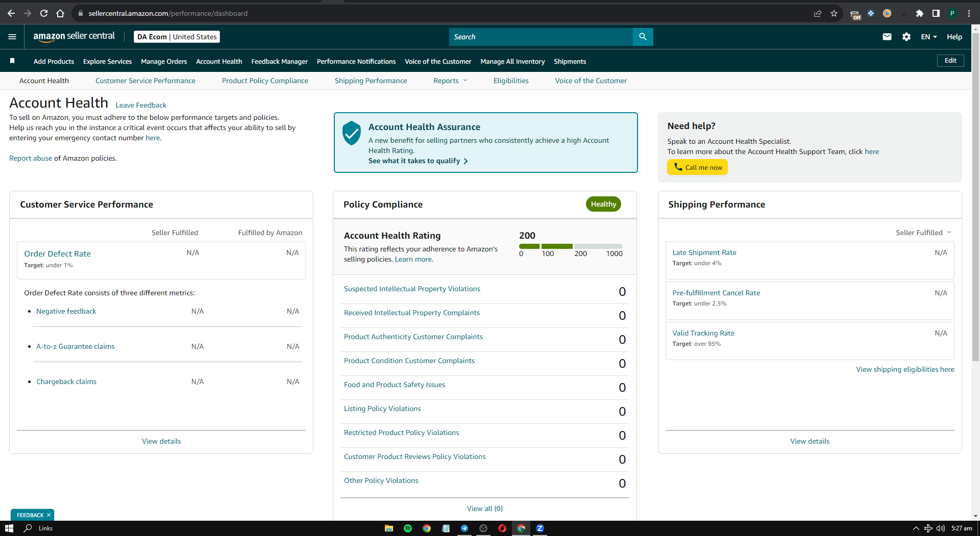Click in the Search input field
980x536 pixels.
coord(541,37)
